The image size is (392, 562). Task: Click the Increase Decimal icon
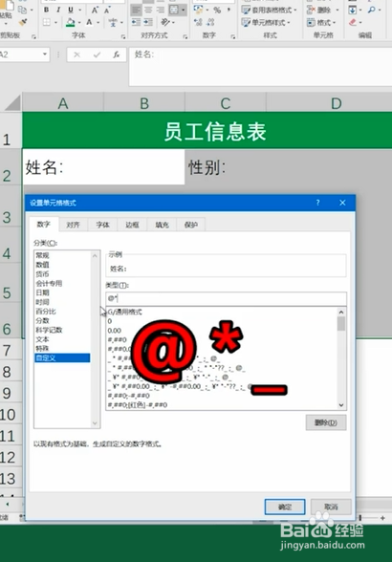click(198, 23)
